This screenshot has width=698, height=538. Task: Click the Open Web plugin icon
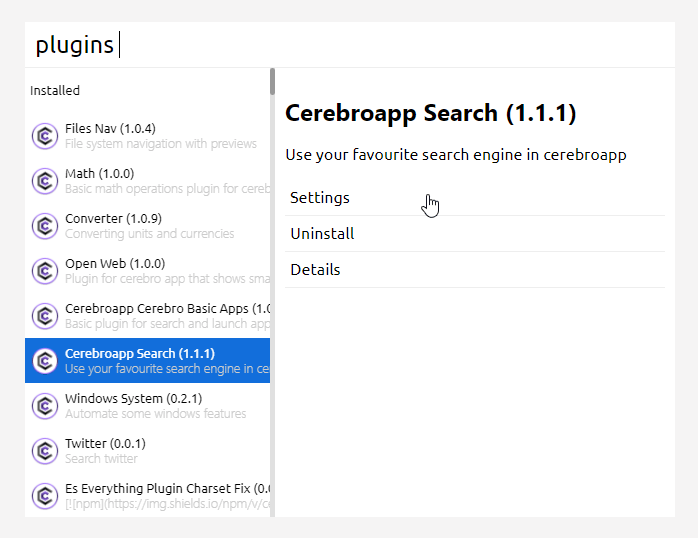pos(45,271)
